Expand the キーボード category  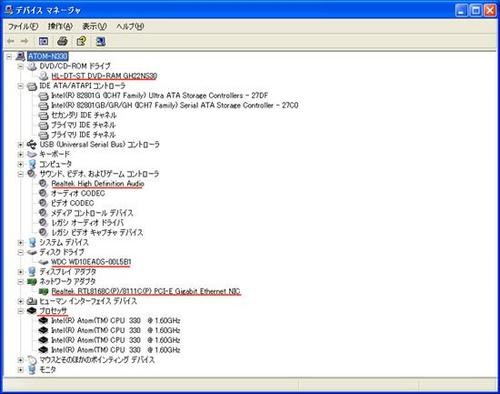[x=21, y=154]
